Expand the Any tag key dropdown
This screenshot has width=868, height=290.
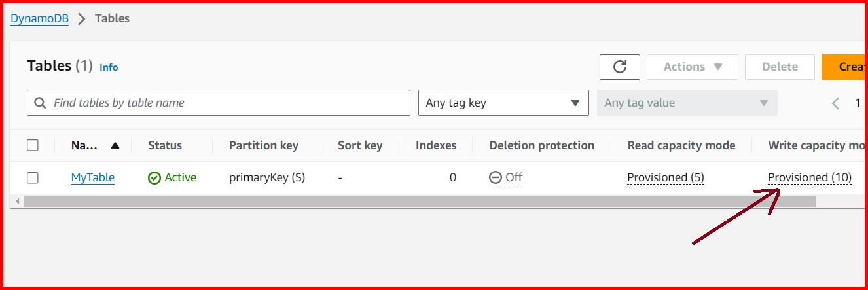pyautogui.click(x=503, y=103)
